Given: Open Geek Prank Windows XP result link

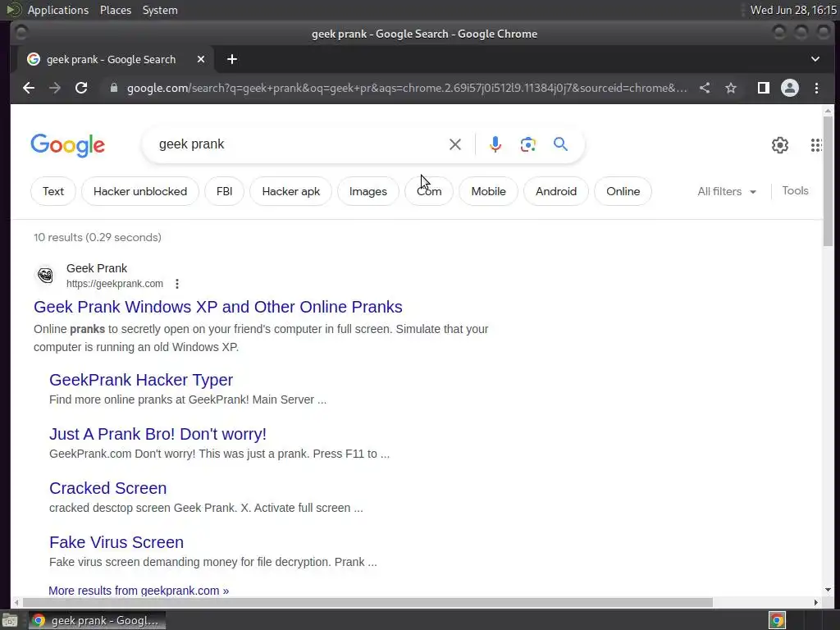Looking at the screenshot, I should click(218, 307).
